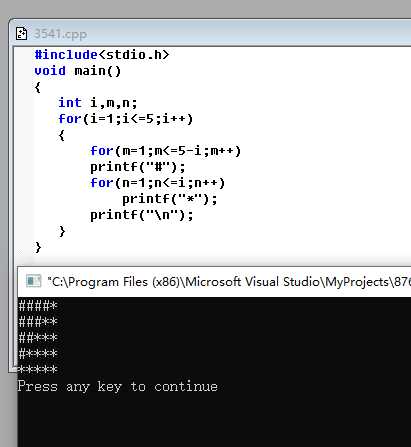Screen dimensions: 411x447
Task: Click the console window icon in title bar
Action: pyautogui.click(x=34, y=281)
